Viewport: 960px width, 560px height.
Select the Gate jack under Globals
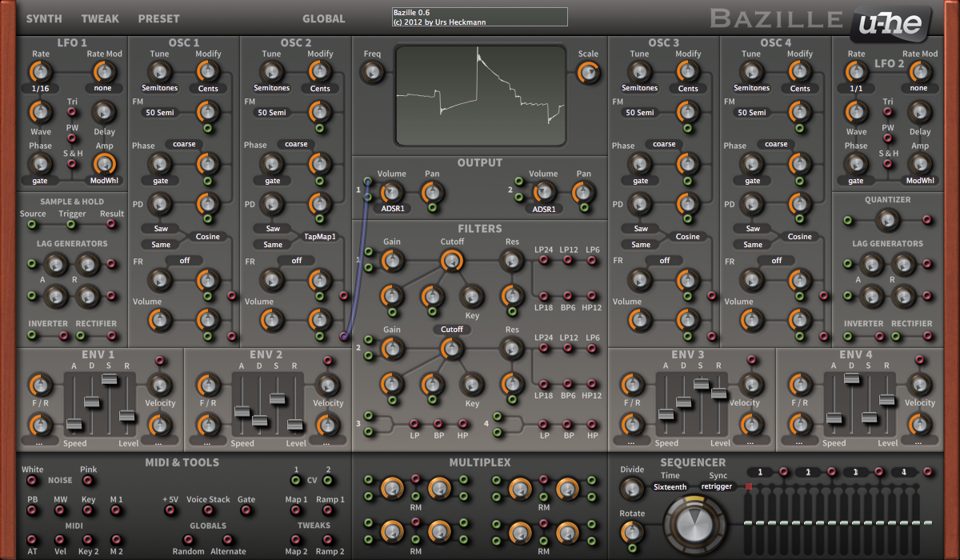coord(246,510)
